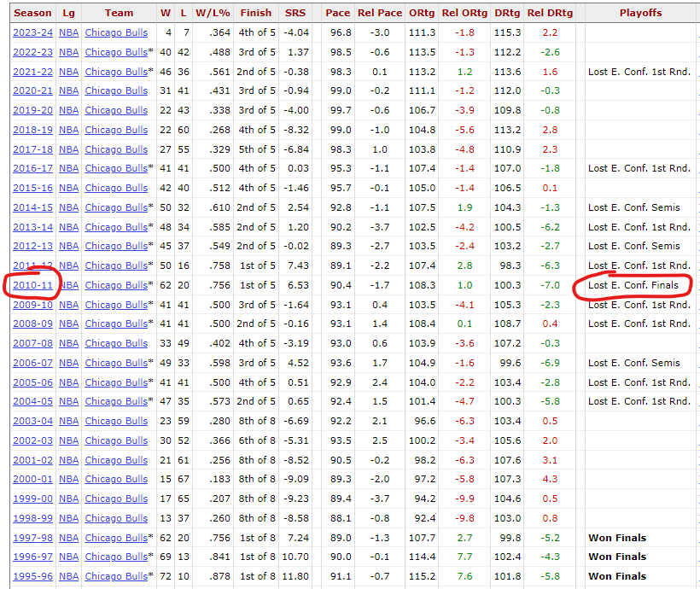Click Chicago Bulls link in the 2010-11 row
Viewport: 700px width, 589px height.
click(x=116, y=285)
